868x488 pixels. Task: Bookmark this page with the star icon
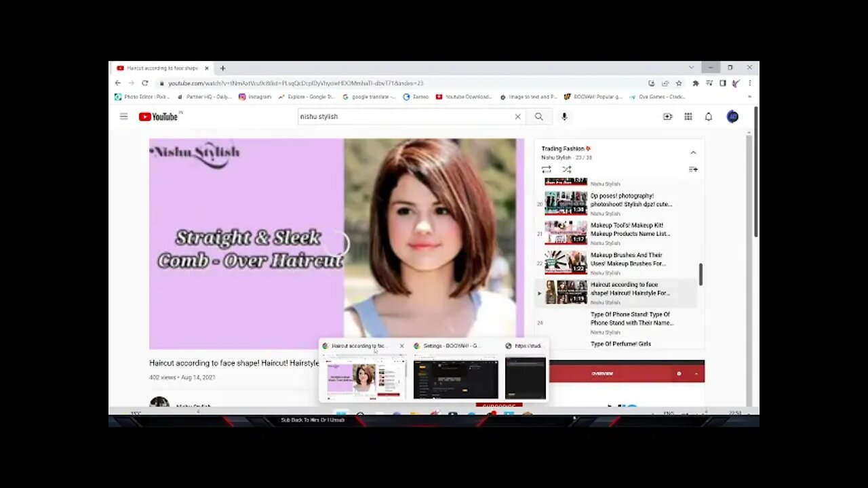coord(678,83)
